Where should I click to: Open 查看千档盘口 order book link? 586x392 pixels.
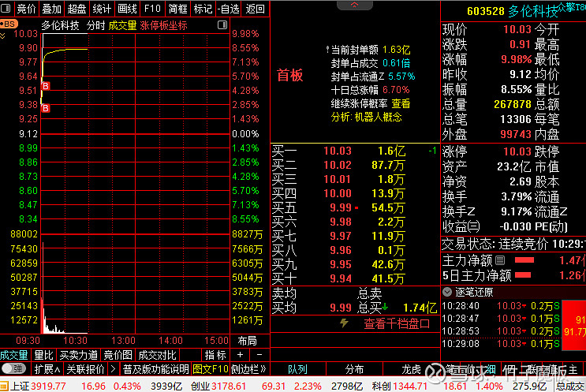click(x=397, y=324)
